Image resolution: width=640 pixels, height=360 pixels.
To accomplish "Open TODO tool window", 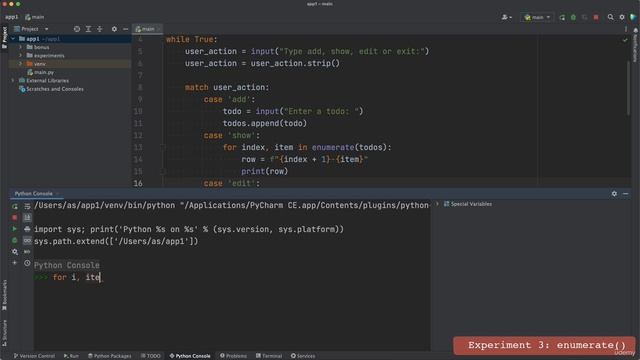I will tap(151, 356).
